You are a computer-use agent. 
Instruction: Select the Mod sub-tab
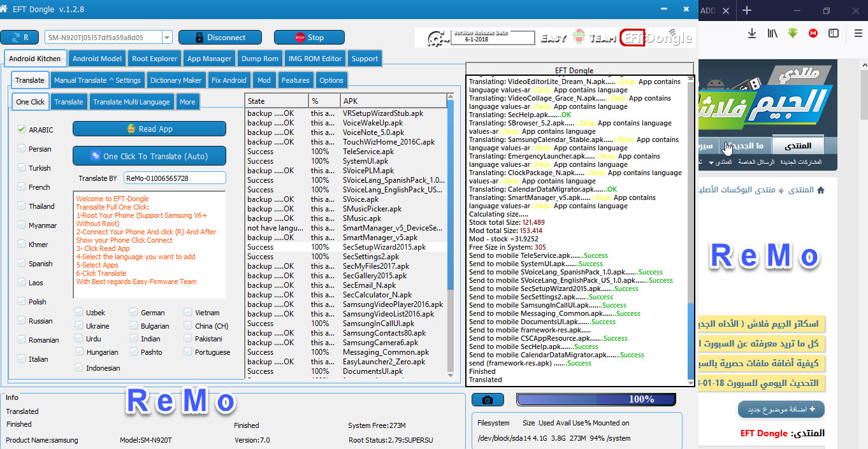click(264, 80)
